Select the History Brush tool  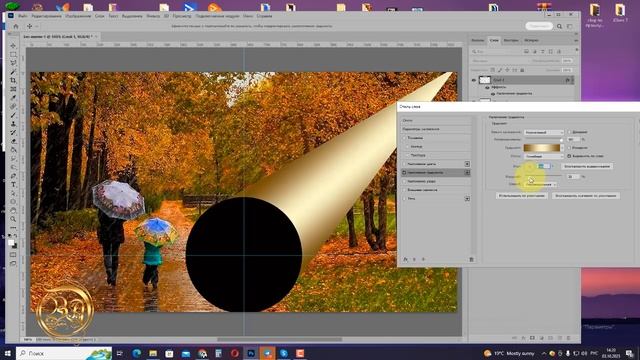(x=13, y=132)
